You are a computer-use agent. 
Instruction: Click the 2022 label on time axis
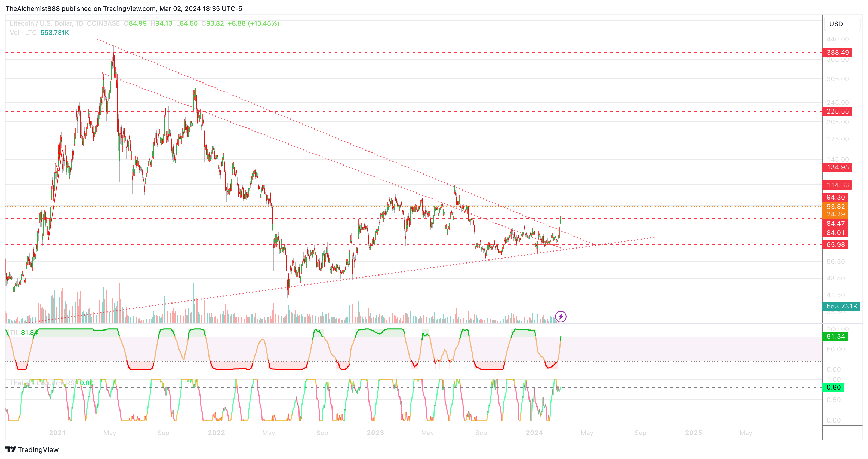[216, 432]
